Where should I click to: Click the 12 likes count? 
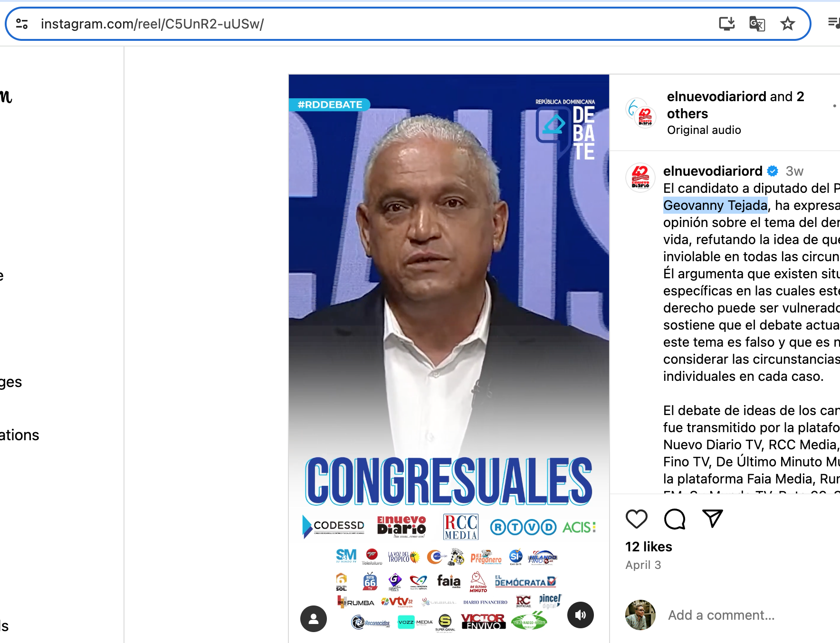tap(649, 547)
